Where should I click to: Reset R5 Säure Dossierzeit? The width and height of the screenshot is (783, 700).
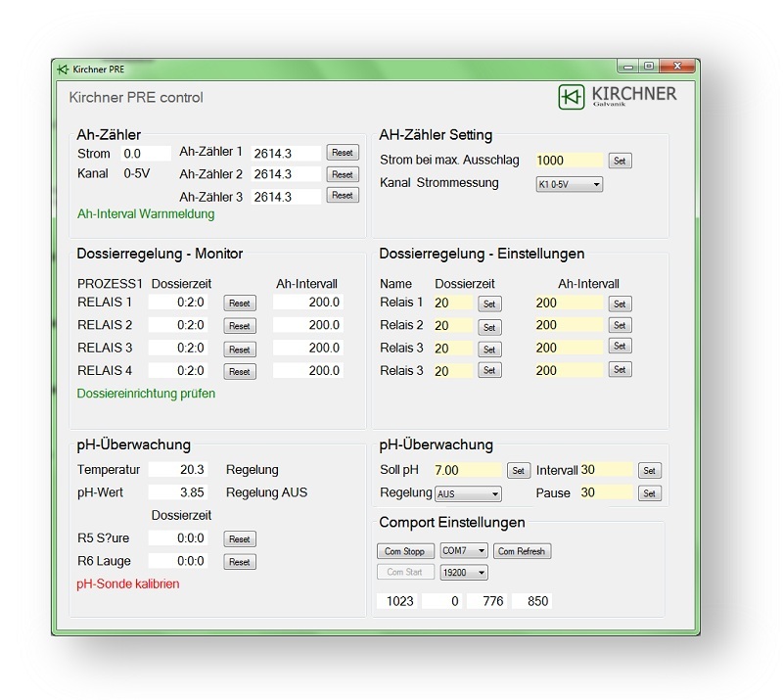click(240, 539)
